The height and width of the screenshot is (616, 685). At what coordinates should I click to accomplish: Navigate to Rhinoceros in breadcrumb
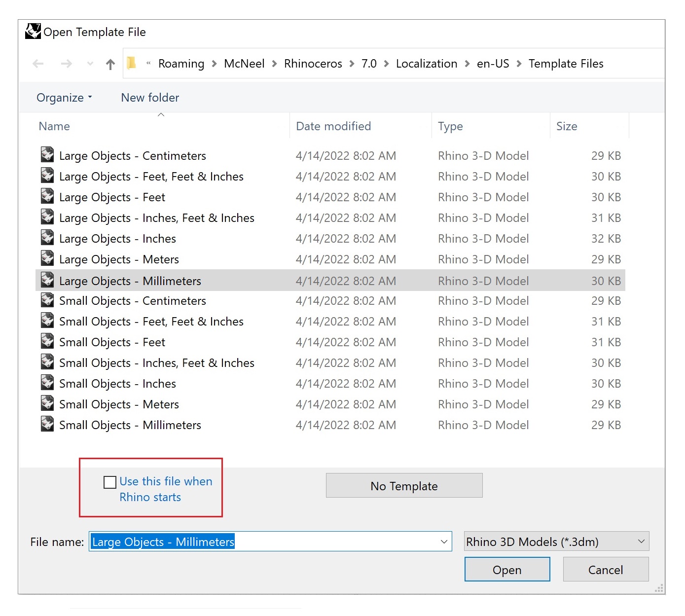point(313,64)
